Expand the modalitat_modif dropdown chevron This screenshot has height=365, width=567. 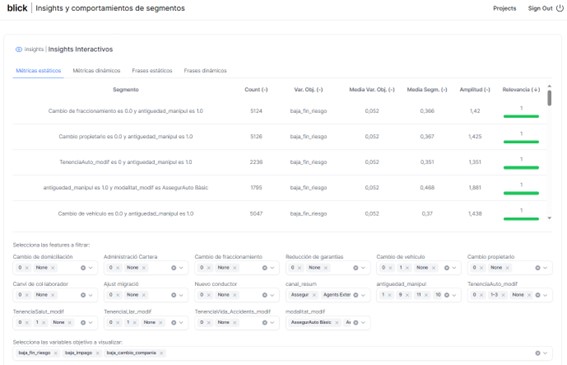363,322
